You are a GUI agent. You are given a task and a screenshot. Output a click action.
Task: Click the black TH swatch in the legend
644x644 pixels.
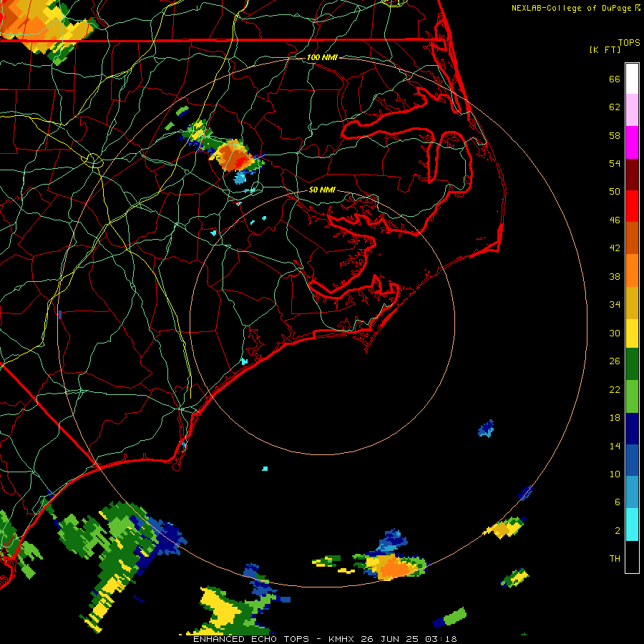[632, 557]
